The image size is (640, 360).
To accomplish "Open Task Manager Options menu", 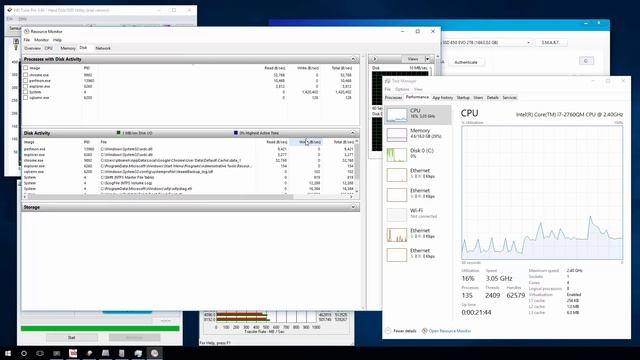I will click(x=402, y=89).
